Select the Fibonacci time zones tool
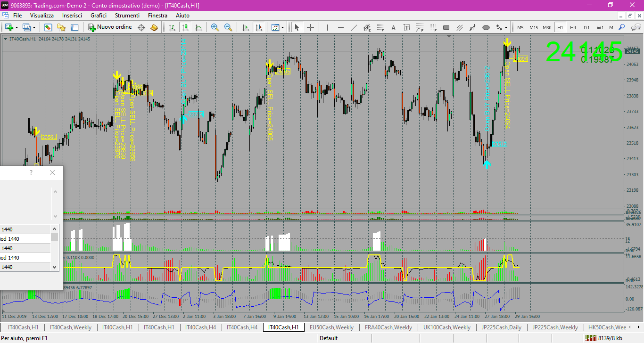This screenshot has width=644, height=343. [x=433, y=27]
